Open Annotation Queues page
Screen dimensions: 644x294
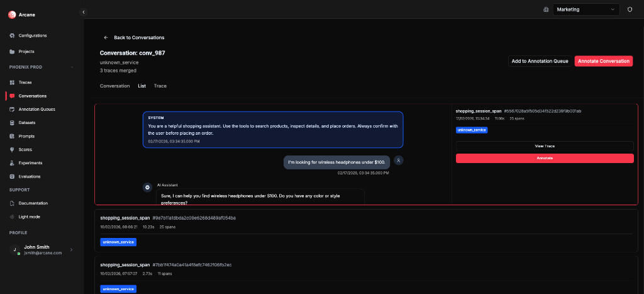point(36,109)
